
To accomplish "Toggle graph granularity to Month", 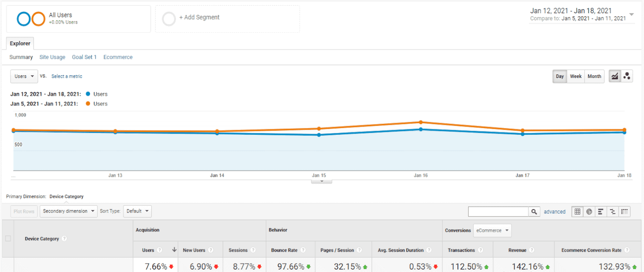I will coord(594,76).
